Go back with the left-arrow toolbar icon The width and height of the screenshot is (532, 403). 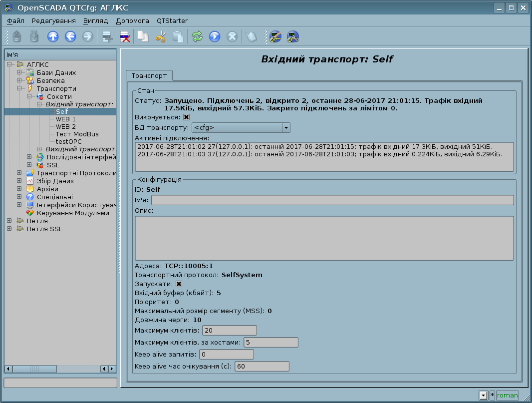pyautogui.click(x=70, y=36)
